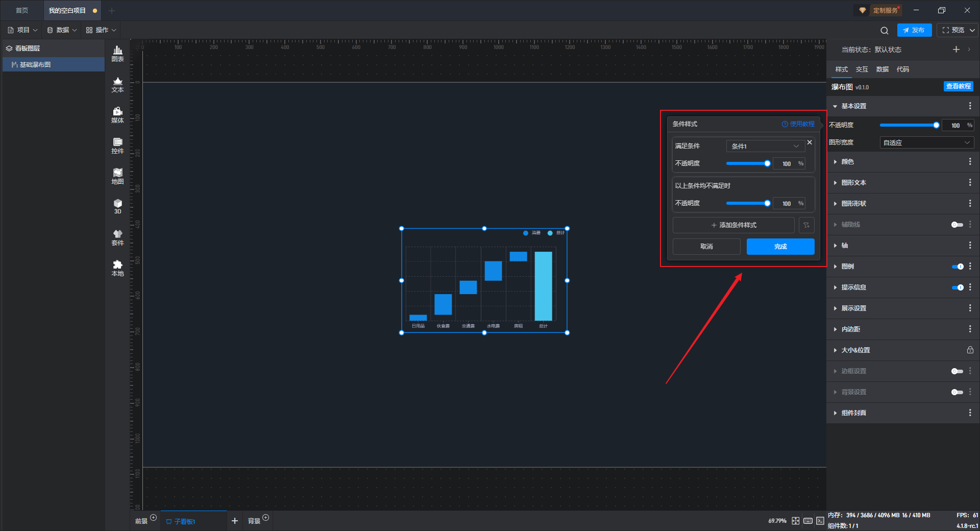Add a new 前景 layer with plus icon
980x531 pixels.
tap(153, 518)
